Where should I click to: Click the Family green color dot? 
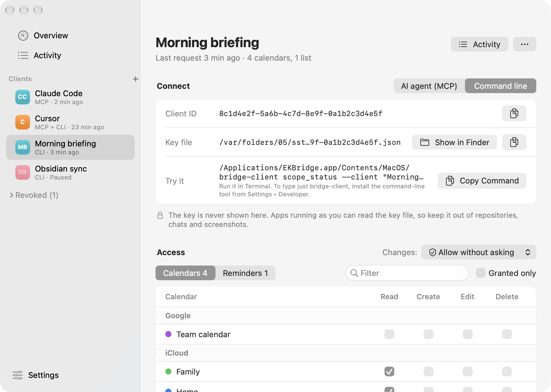(168, 371)
